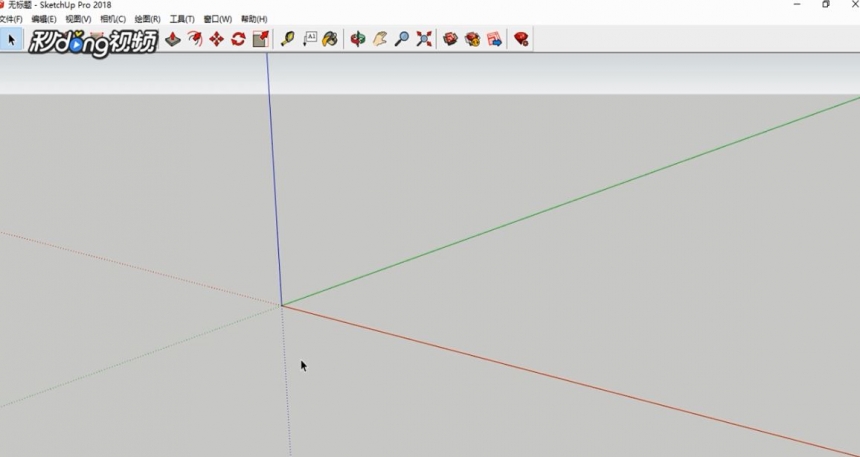Open the 文件(F) menu
The height and width of the screenshot is (457, 860).
tap(11, 19)
